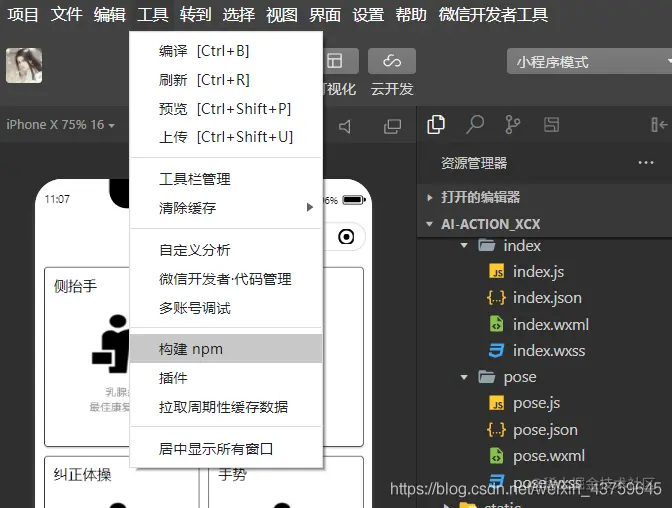Click the save/layout panel icon
This screenshot has height=508, width=672.
click(552, 125)
